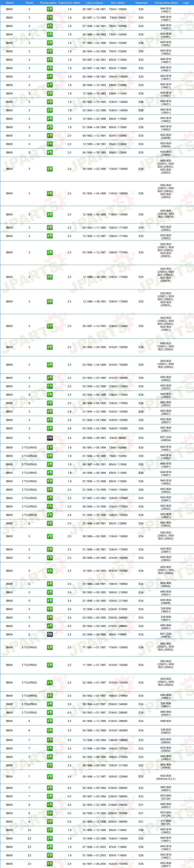
Task: Select production years 09.1982 -> 12.1991
Action: 94,136
